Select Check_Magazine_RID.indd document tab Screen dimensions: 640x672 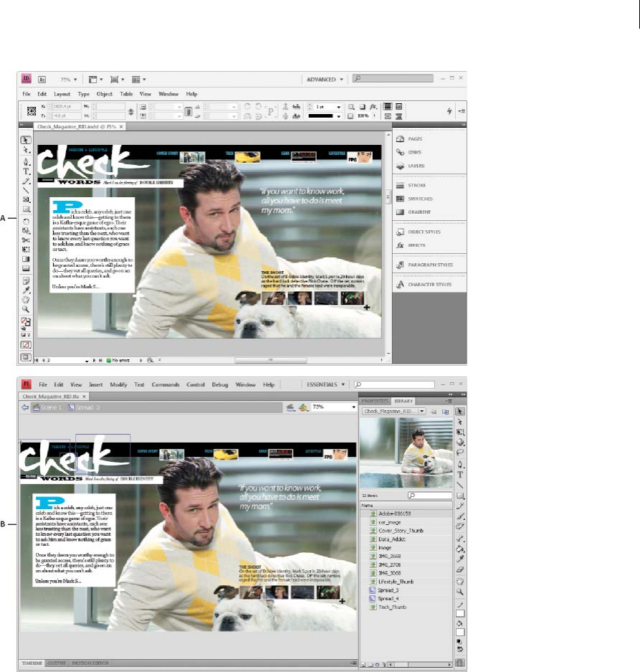coord(80,127)
